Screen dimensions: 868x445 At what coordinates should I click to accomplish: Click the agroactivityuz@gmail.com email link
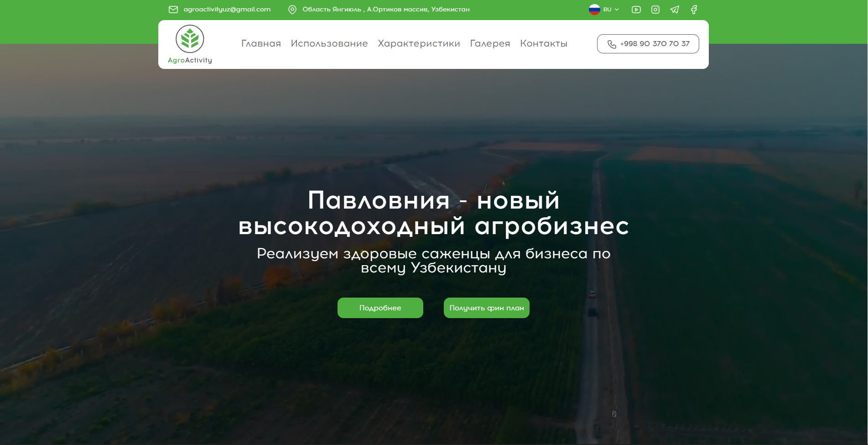pos(227,9)
